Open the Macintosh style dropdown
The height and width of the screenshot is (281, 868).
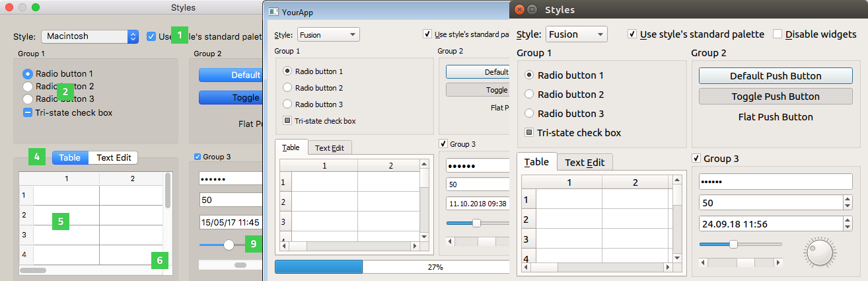(x=89, y=36)
